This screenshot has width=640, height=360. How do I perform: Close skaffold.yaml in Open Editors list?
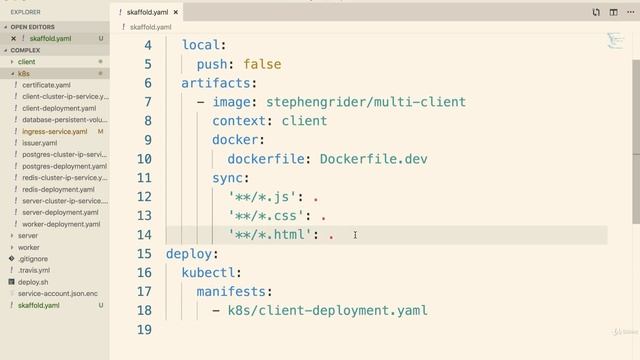click(13, 38)
